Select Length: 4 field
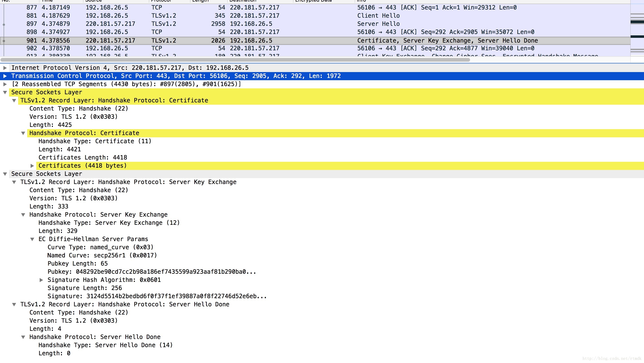The width and height of the screenshot is (644, 363). click(45, 329)
